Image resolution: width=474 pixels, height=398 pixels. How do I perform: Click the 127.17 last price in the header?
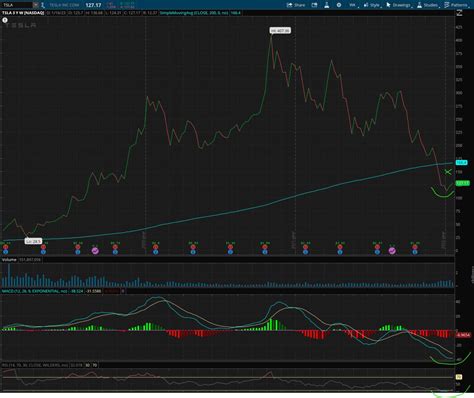pyautogui.click(x=93, y=5)
